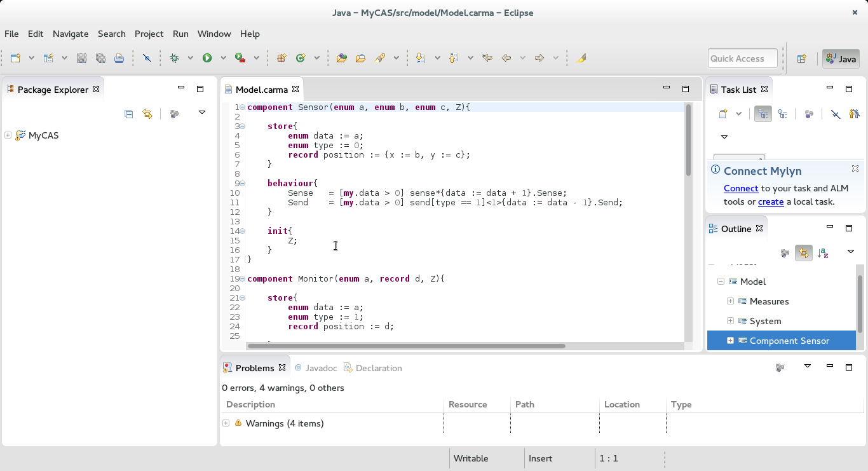This screenshot has width=868, height=471.
Task: Open the Window menu
Action: point(214,34)
